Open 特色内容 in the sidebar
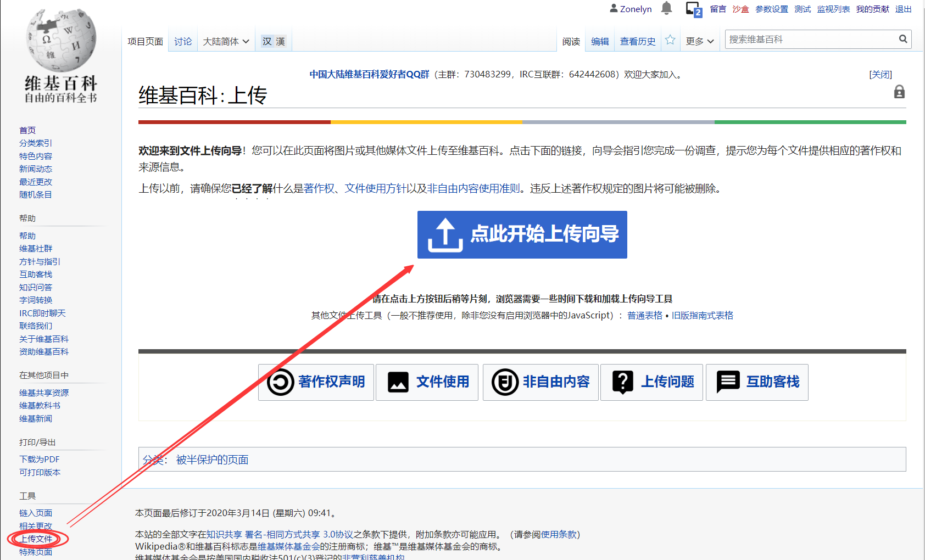The image size is (925, 560). [x=36, y=156]
